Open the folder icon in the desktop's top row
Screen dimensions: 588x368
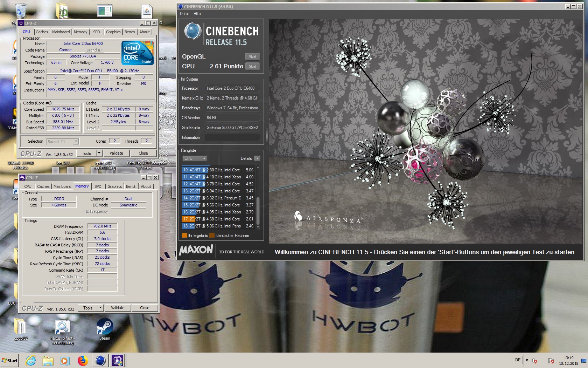tap(62, 11)
